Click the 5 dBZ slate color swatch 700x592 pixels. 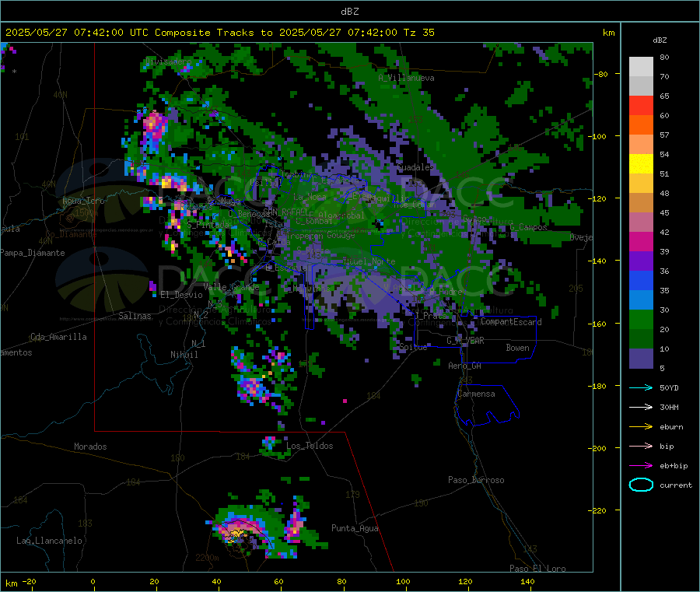pos(641,359)
